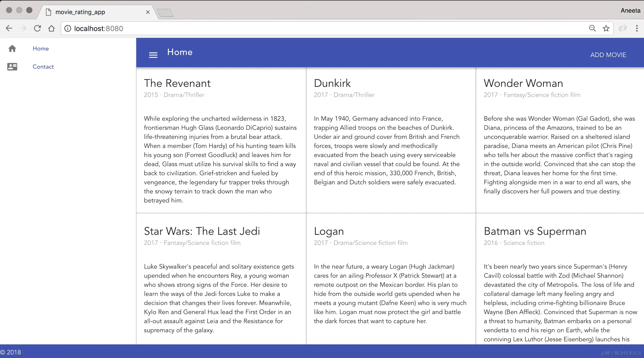Click the hamburger menu icon
The width and height of the screenshot is (644, 358).
click(153, 55)
